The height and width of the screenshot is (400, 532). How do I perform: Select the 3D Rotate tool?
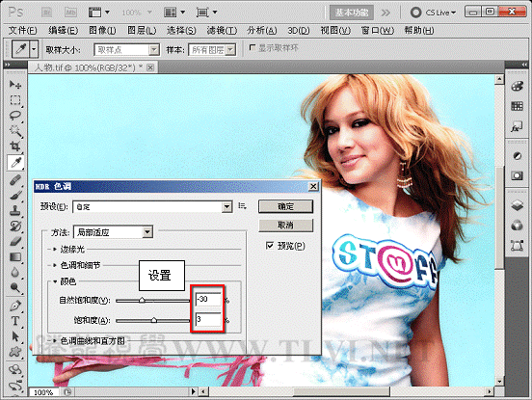(x=15, y=369)
